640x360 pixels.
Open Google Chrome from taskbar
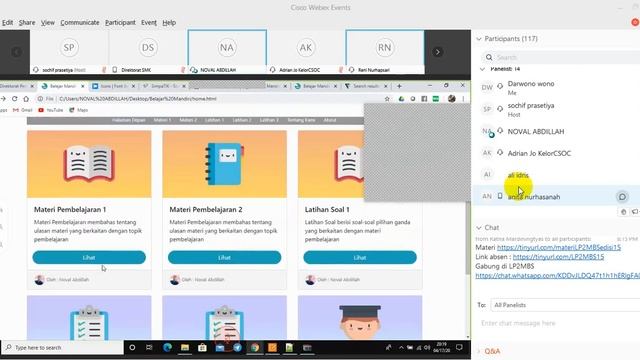point(255,348)
